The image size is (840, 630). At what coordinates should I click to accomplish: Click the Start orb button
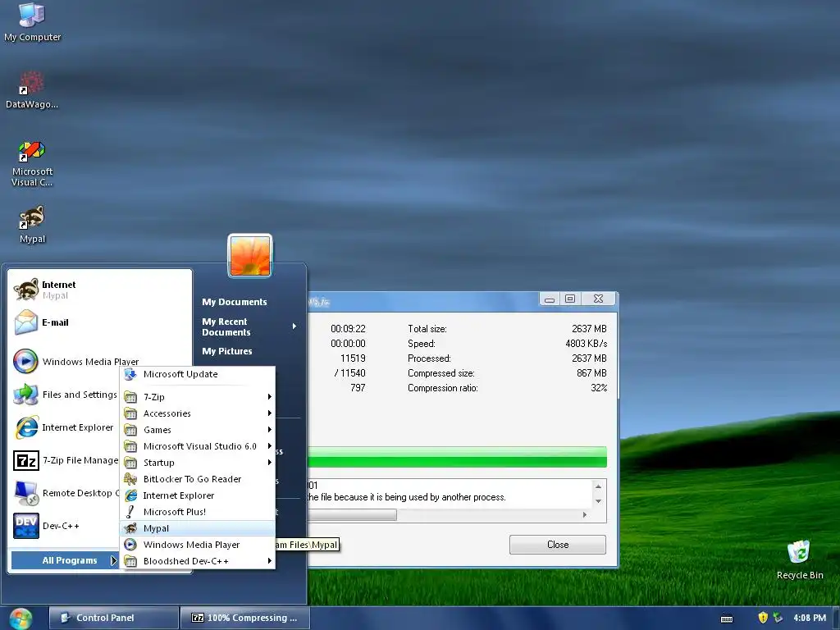pos(21,619)
